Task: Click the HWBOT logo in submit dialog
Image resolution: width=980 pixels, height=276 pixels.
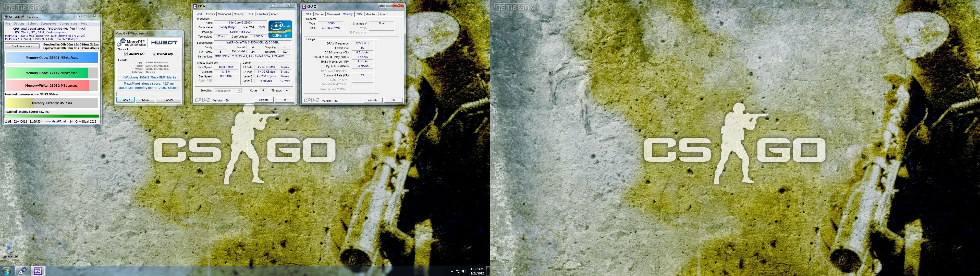Action: click(x=164, y=43)
